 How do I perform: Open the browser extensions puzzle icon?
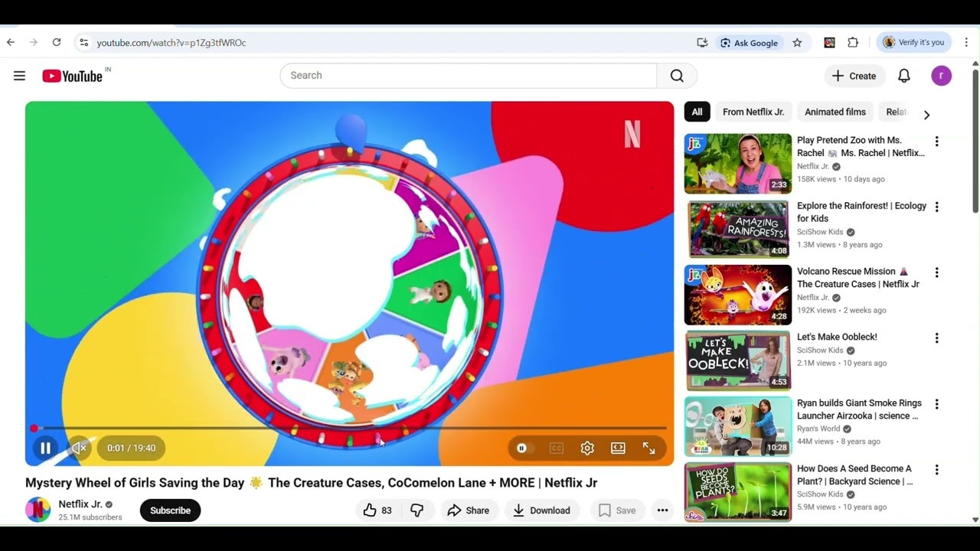[853, 43]
